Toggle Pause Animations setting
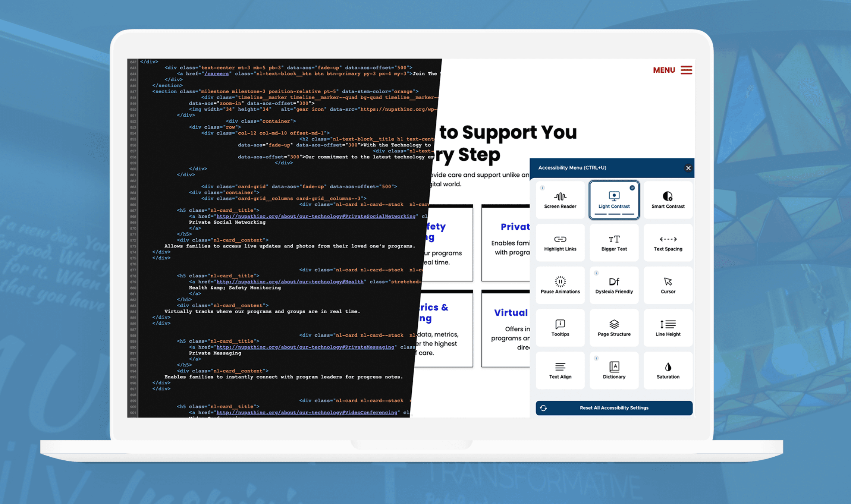Screen dimensions: 851x504 click(559, 284)
